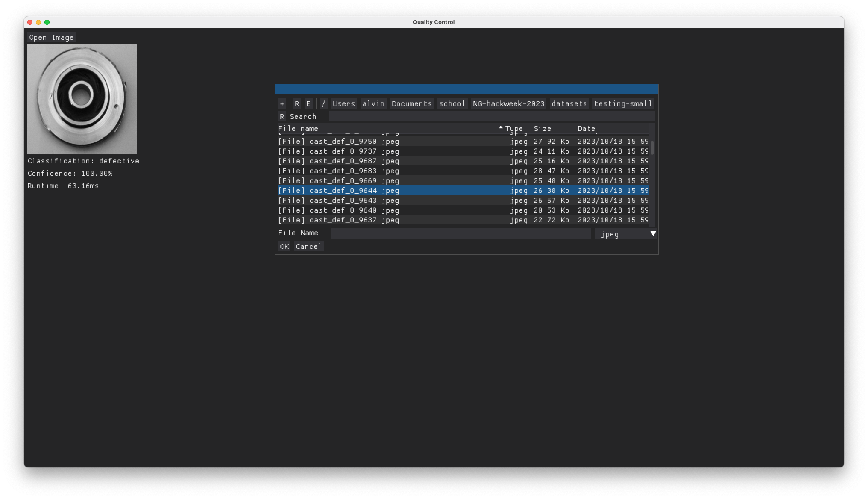Go to NG-hackweek-2023 folder breadcrumb
The image size is (868, 499).
tap(508, 104)
